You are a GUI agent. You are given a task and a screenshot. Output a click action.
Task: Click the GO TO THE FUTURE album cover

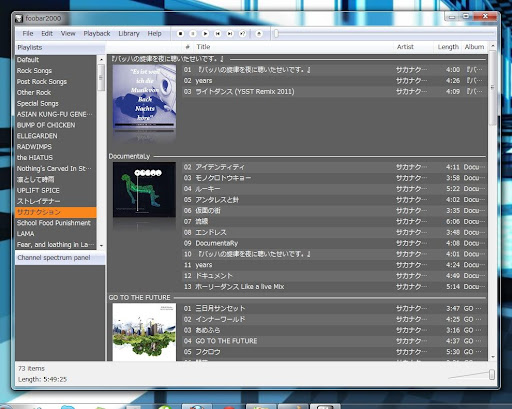pyautogui.click(x=144, y=332)
